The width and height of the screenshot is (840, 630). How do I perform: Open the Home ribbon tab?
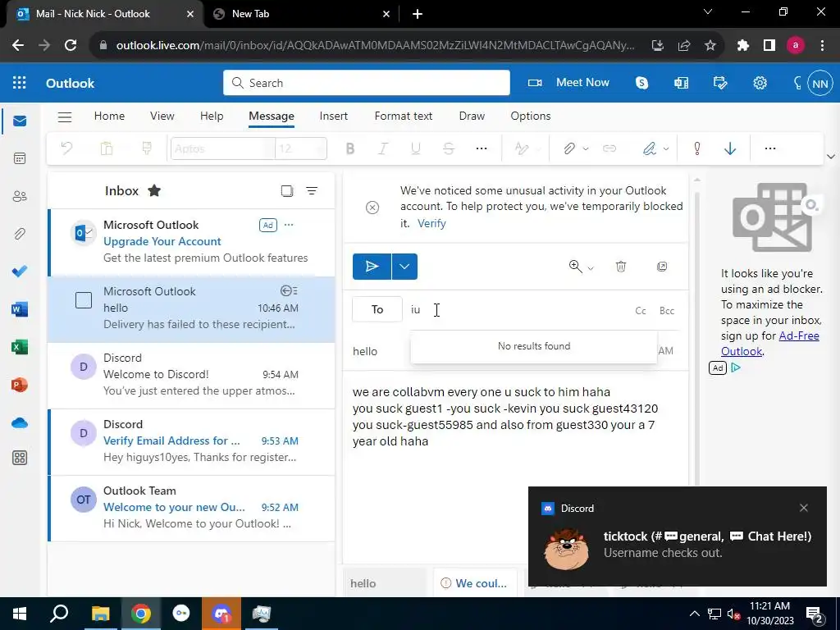(x=109, y=116)
